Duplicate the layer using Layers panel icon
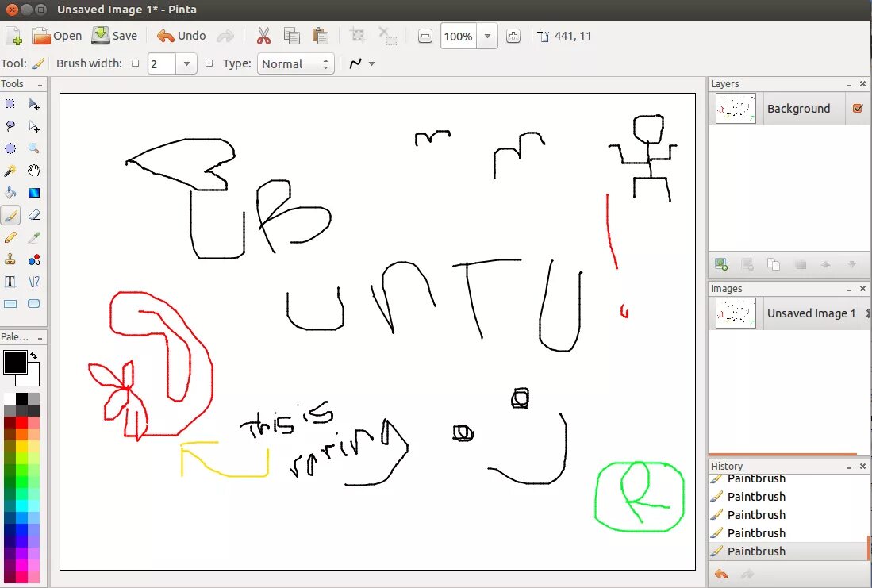The height and width of the screenshot is (588, 872). pos(774,265)
